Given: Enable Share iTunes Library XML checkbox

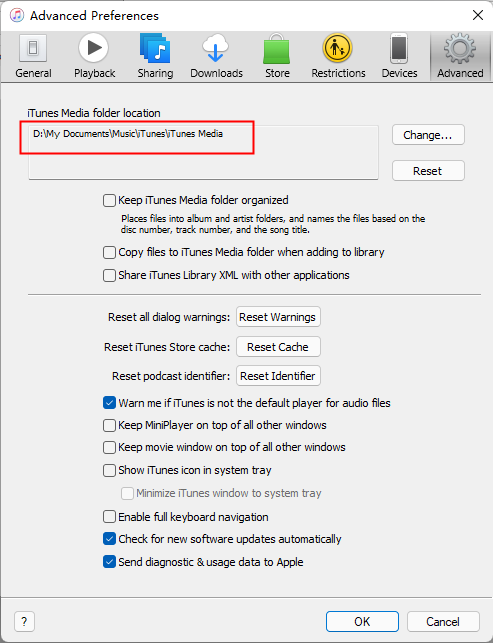Looking at the screenshot, I should coord(109,275).
